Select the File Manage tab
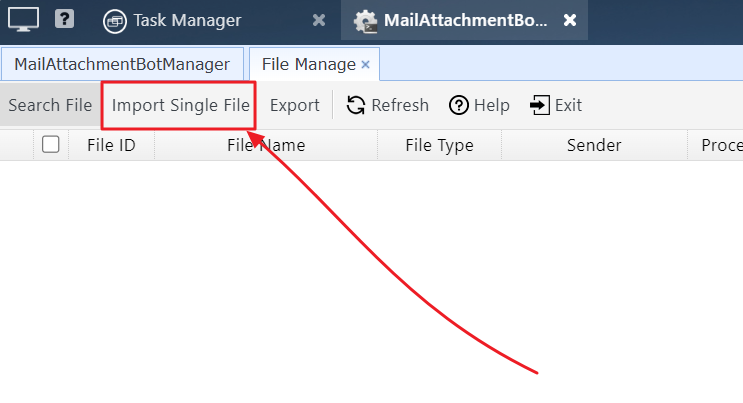This screenshot has width=743, height=403. pyautogui.click(x=308, y=64)
